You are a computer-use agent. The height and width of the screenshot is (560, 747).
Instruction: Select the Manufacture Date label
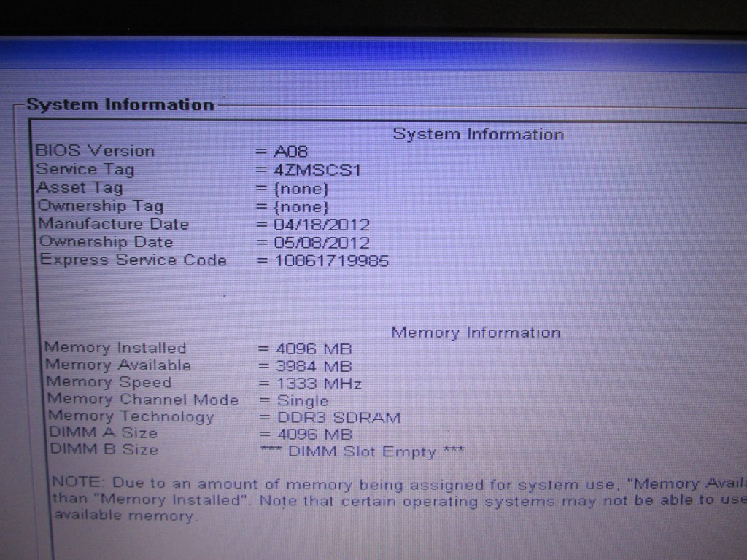click(114, 224)
